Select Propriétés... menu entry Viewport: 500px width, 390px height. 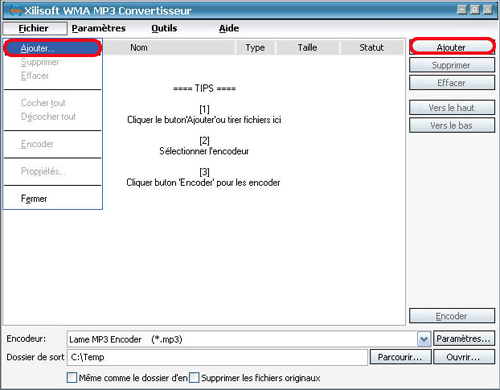click(x=52, y=171)
